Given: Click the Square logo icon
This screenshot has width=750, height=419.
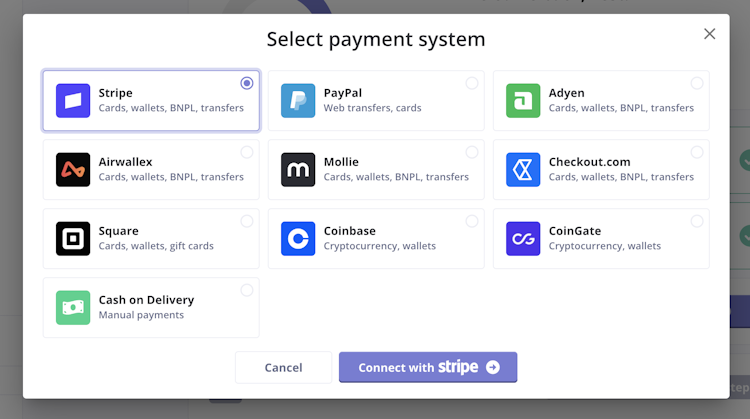Looking at the screenshot, I should point(73,238).
